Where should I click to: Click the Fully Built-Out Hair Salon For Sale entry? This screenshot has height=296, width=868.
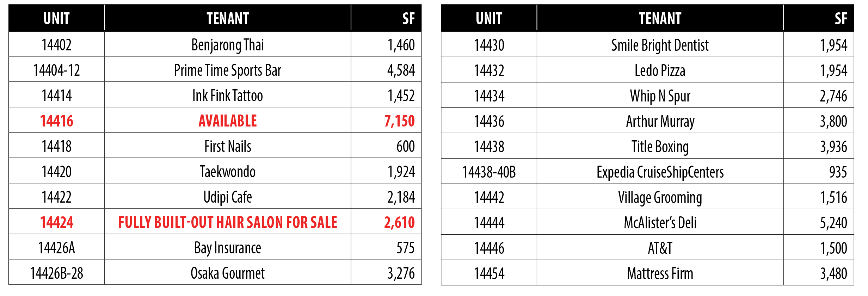[227, 222]
